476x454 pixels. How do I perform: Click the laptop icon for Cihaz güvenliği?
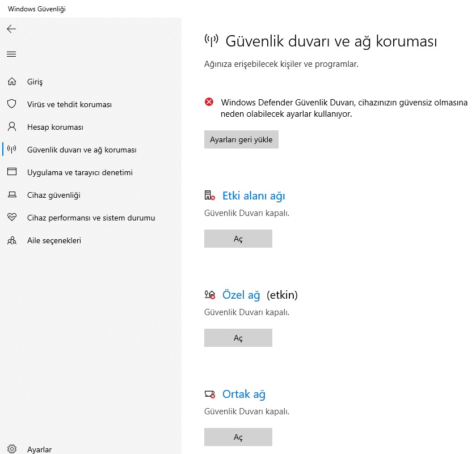(x=12, y=194)
